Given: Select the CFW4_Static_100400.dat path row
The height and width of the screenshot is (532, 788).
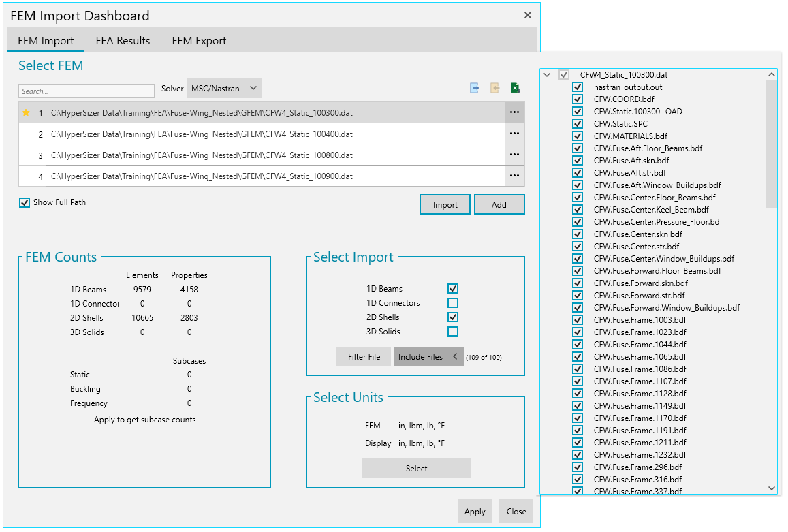Looking at the screenshot, I should [275, 134].
